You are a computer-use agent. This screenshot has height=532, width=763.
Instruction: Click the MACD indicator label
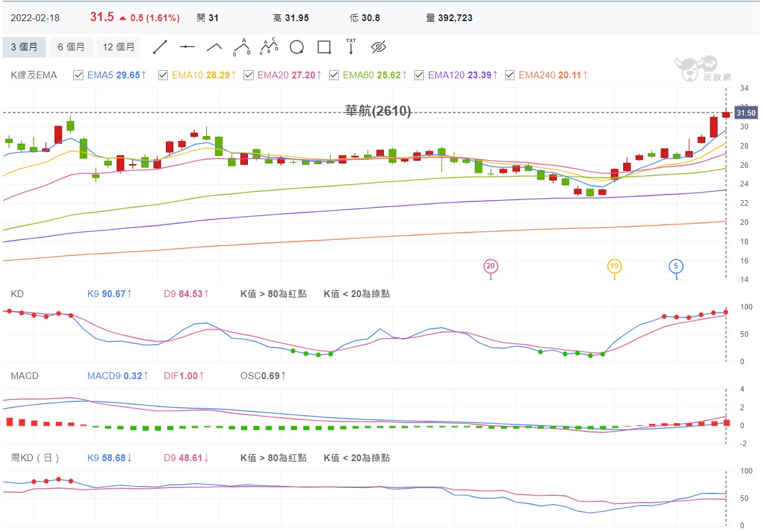coord(24,376)
